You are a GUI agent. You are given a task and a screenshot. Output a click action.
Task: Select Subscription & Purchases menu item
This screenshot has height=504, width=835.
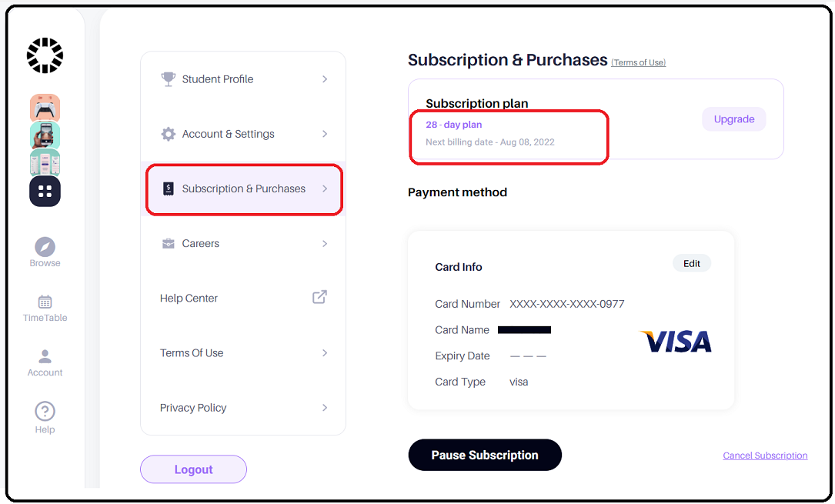point(244,189)
